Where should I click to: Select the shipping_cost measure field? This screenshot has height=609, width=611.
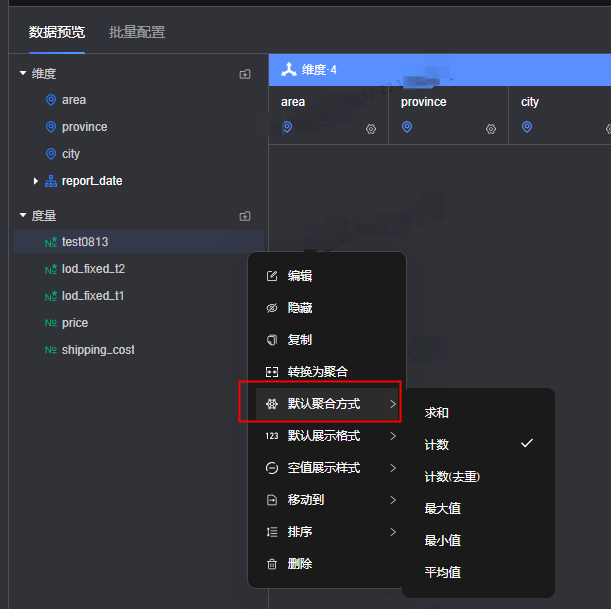coord(97,350)
